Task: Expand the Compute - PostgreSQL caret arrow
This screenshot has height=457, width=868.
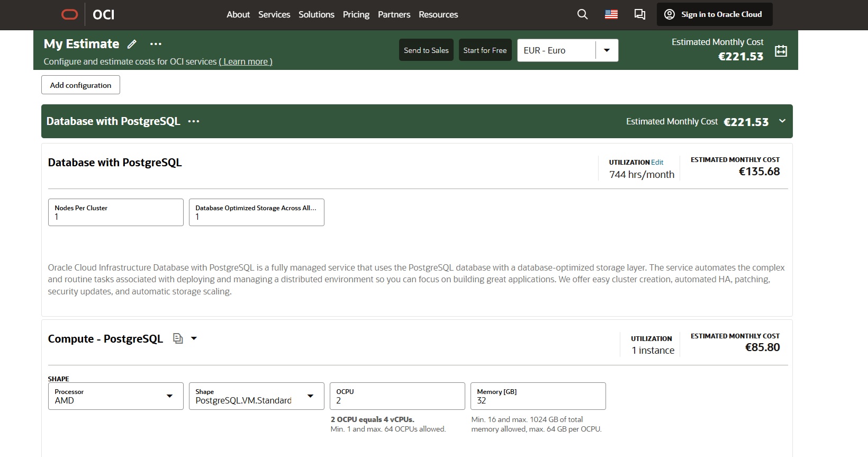Action: pos(194,338)
